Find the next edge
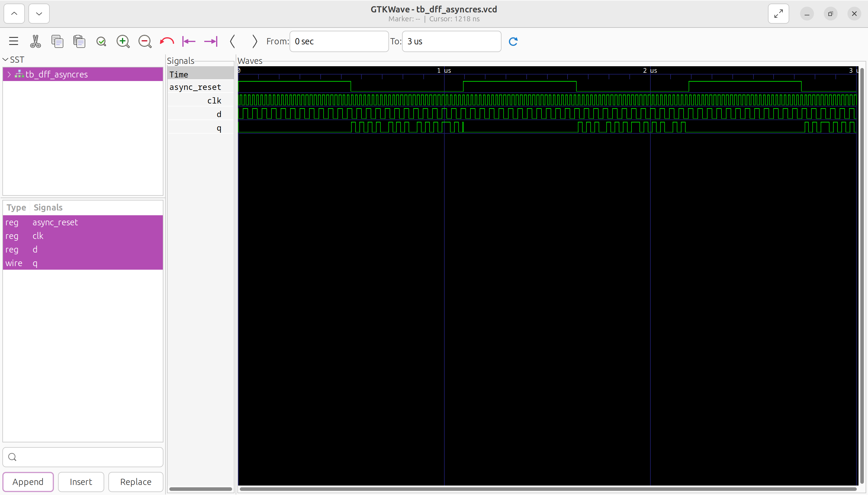This screenshot has height=495, width=868. pyautogui.click(x=254, y=41)
